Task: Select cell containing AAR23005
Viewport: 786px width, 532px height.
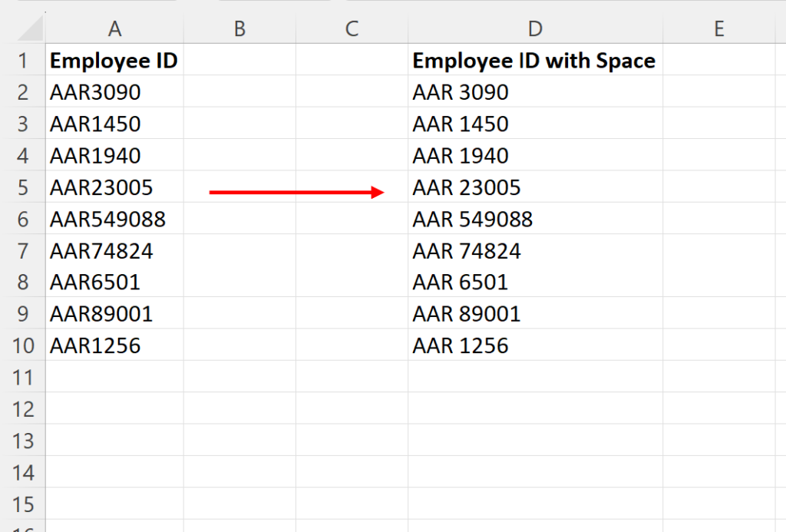Action: tap(115, 187)
